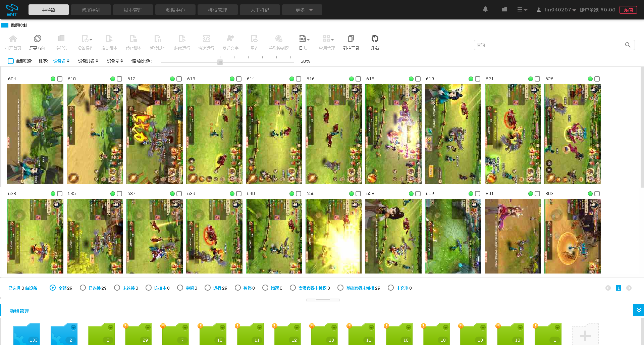
Task: Tick the checkbox for device 640
Action: [299, 194]
